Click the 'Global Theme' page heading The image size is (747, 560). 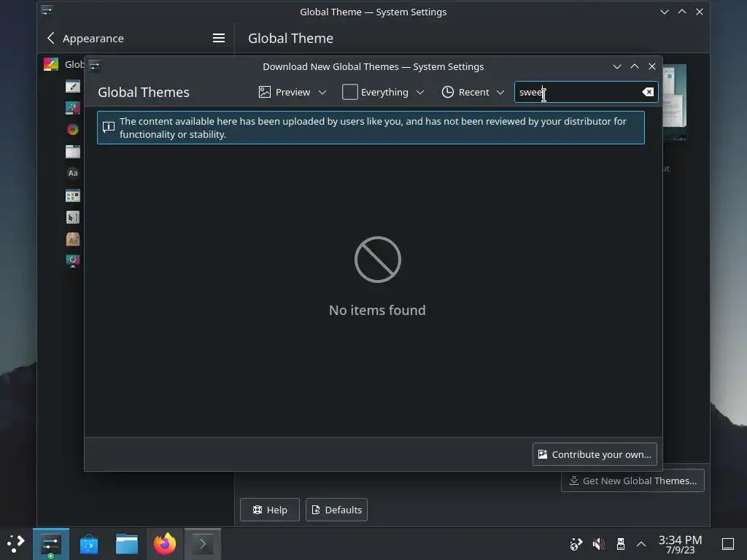290,38
